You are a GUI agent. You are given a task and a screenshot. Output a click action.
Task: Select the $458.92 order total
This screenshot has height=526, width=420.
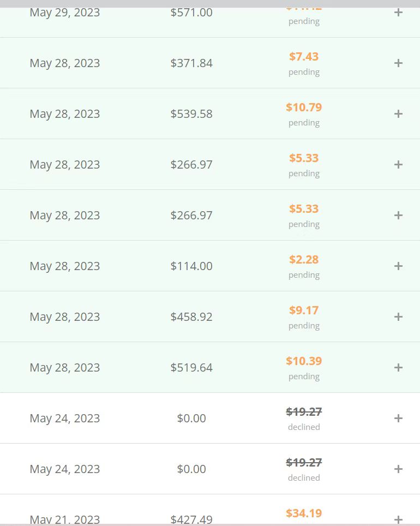pos(191,317)
